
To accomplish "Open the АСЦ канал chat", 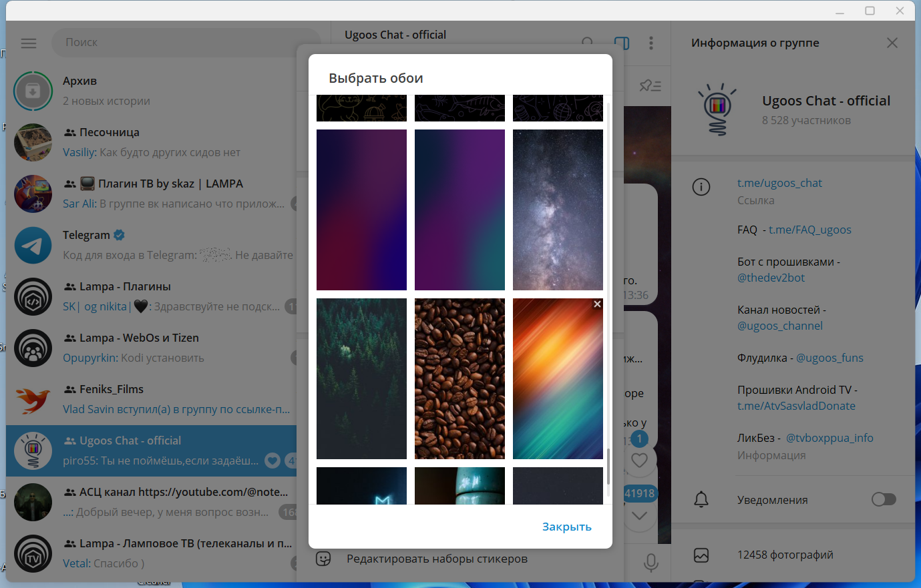I will 151,502.
